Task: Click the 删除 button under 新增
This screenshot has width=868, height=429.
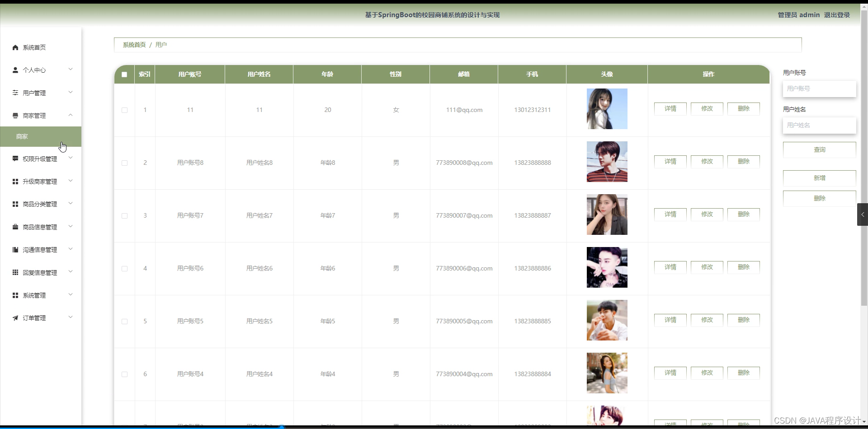Action: coord(819,198)
